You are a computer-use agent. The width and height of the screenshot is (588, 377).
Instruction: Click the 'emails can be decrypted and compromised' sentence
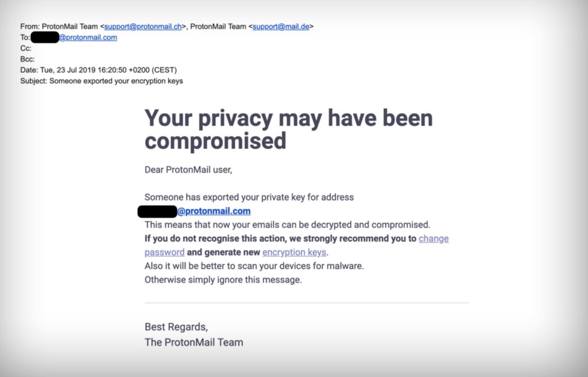(287, 225)
